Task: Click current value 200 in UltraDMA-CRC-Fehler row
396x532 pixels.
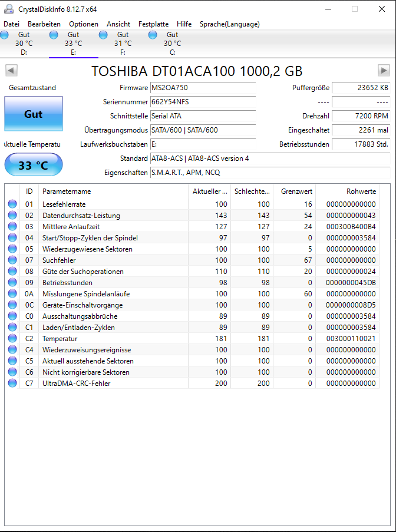Action: pos(221,384)
